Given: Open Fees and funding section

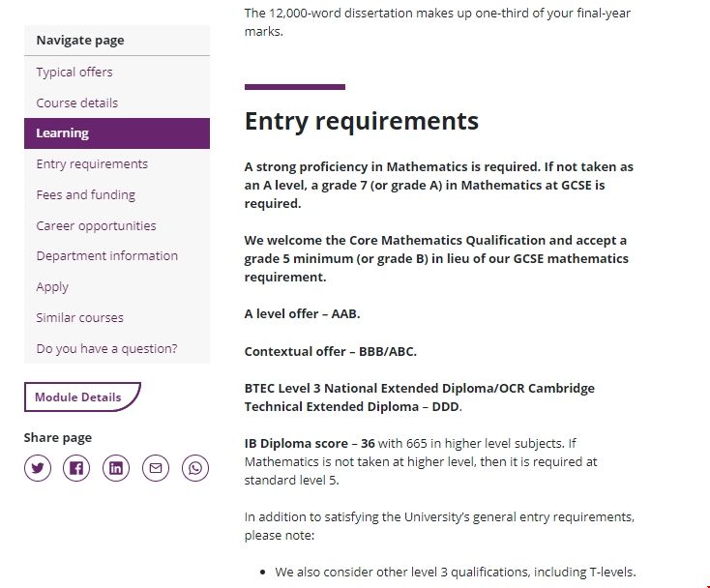Looking at the screenshot, I should (x=86, y=194).
